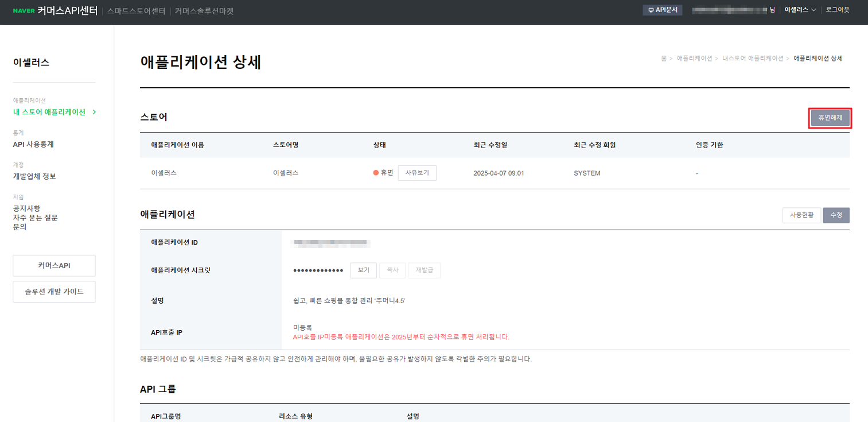Expand the 이셀러스 account dropdown
The height and width of the screenshot is (422, 868).
[x=800, y=10]
